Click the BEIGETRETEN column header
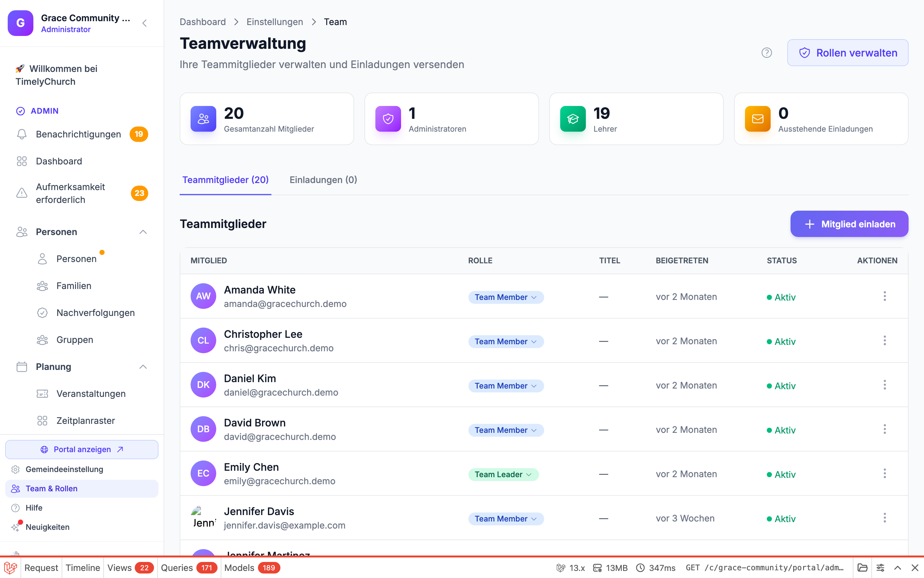The width and height of the screenshot is (924, 578). click(682, 261)
